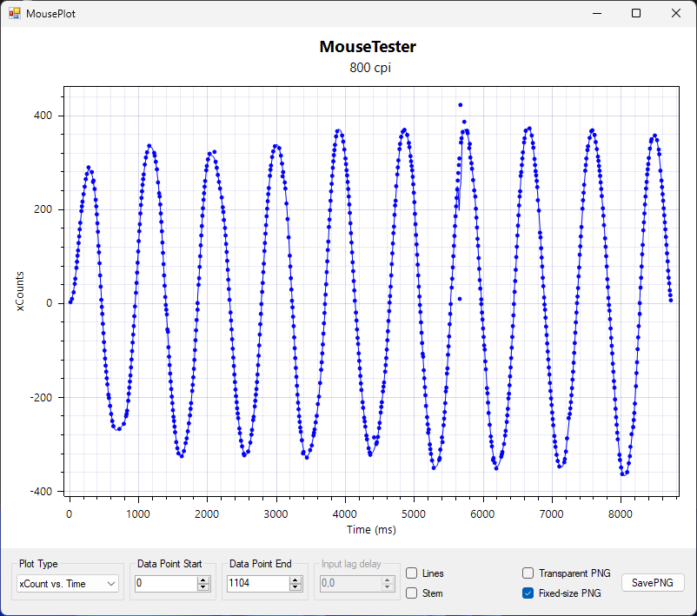Screen dimensions: 697x616
Task: Tick the Transparent PNG checkbox
Action: coord(528,573)
